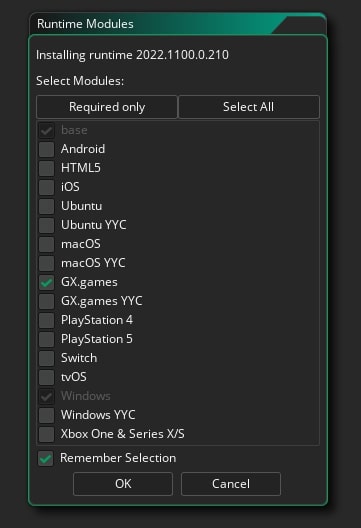Check the iOS module box
361x528 pixels.
(46, 187)
